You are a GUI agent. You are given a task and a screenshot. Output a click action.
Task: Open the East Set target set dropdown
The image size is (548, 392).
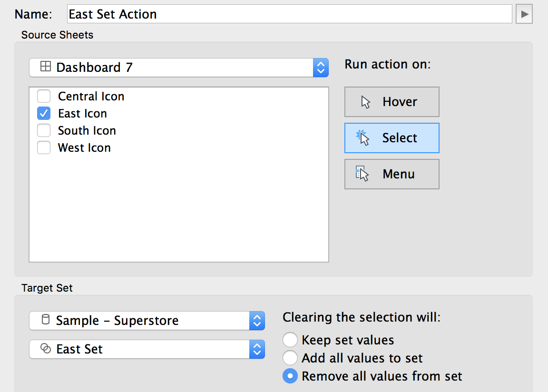click(147, 349)
